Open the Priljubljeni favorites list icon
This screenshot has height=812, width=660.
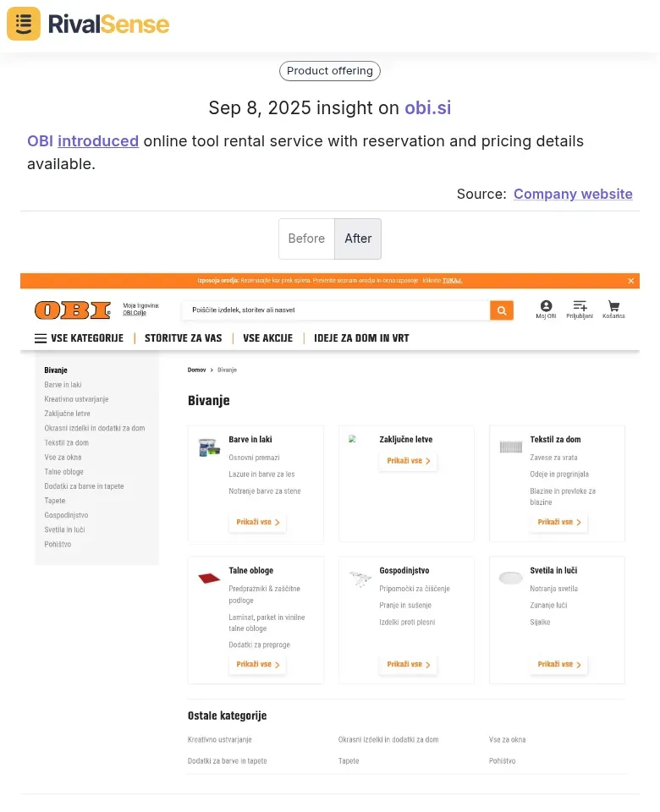pos(580,310)
